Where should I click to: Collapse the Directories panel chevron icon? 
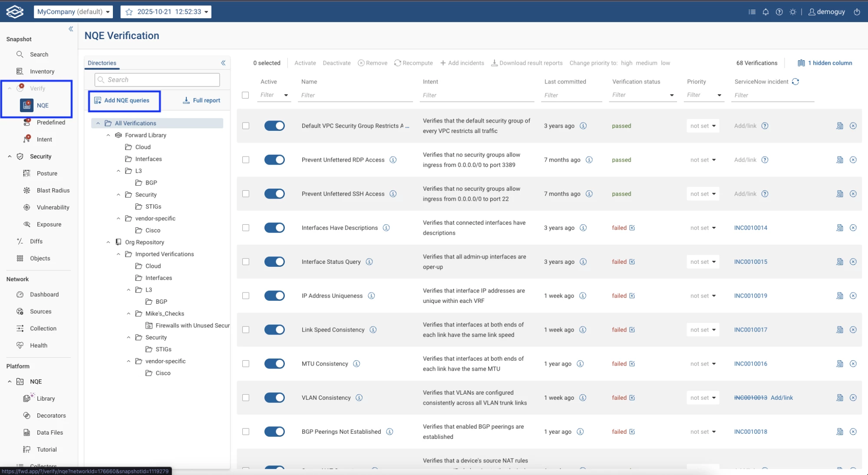coord(223,63)
